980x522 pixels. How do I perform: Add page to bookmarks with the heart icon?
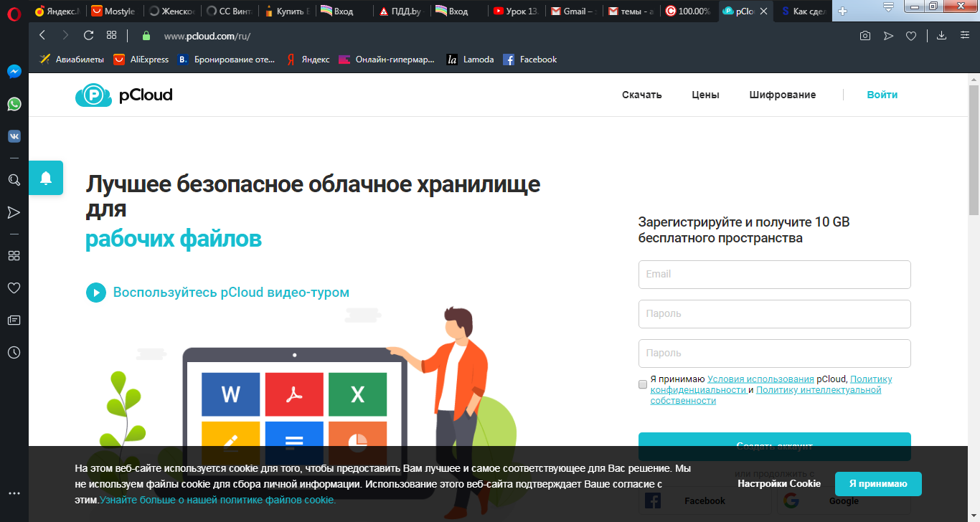point(911,36)
